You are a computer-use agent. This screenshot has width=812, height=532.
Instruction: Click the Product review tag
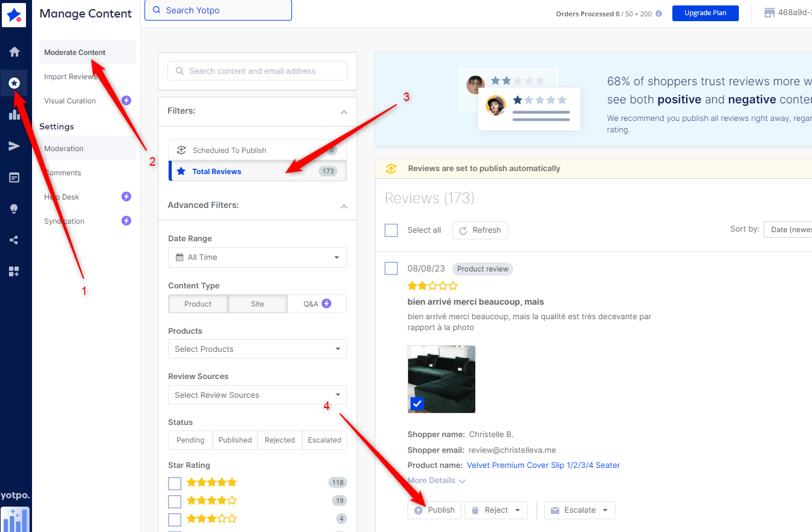[483, 269]
